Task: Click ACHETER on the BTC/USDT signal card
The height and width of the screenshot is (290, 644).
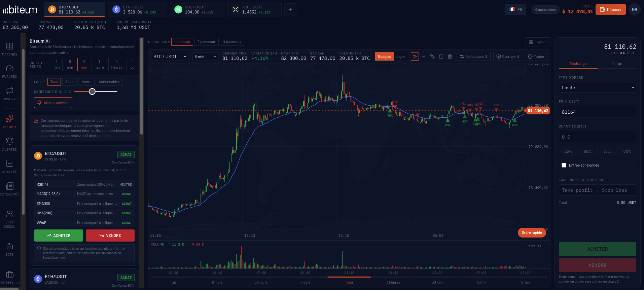Action: 59,235
